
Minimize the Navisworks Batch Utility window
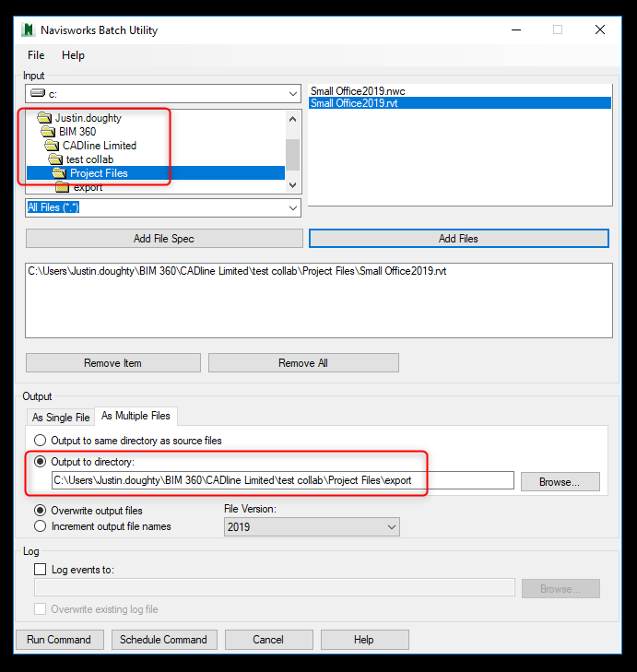516,29
